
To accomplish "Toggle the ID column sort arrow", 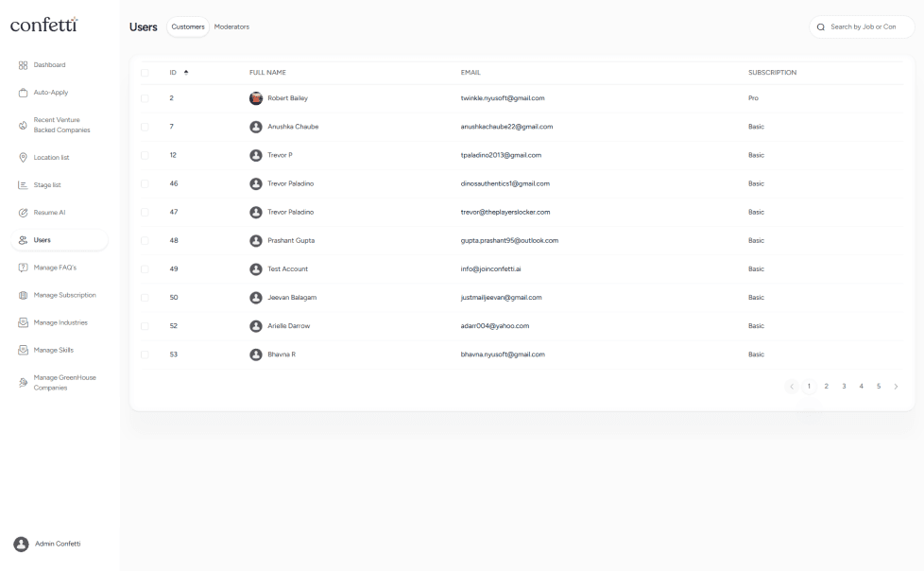I will pyautogui.click(x=187, y=71).
